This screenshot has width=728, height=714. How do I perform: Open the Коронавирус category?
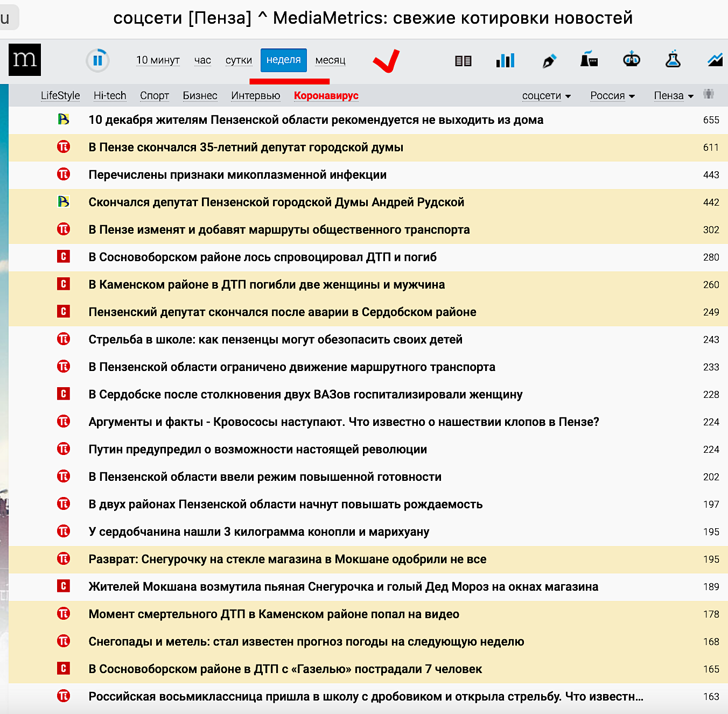click(326, 95)
